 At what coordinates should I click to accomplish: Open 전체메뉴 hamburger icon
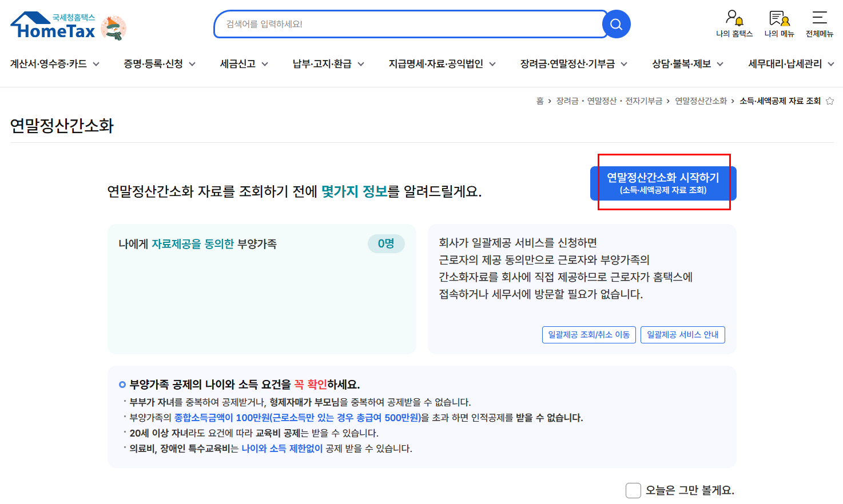coord(819,24)
